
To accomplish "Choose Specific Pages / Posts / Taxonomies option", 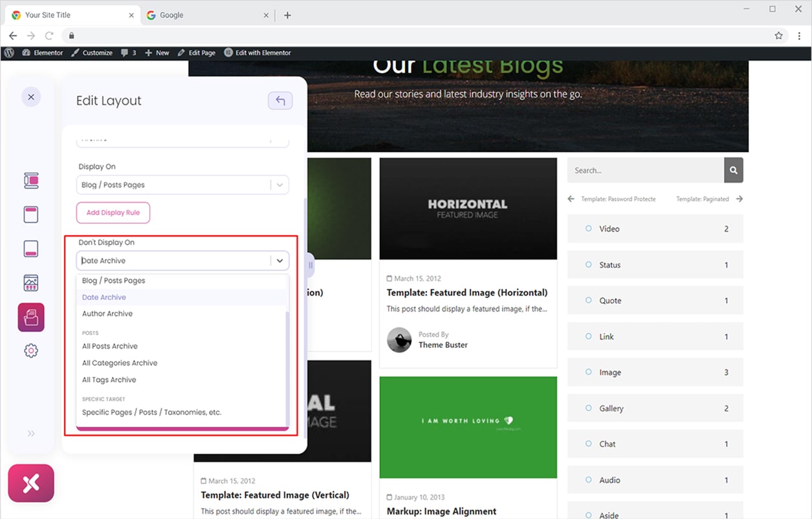I will tap(182, 412).
